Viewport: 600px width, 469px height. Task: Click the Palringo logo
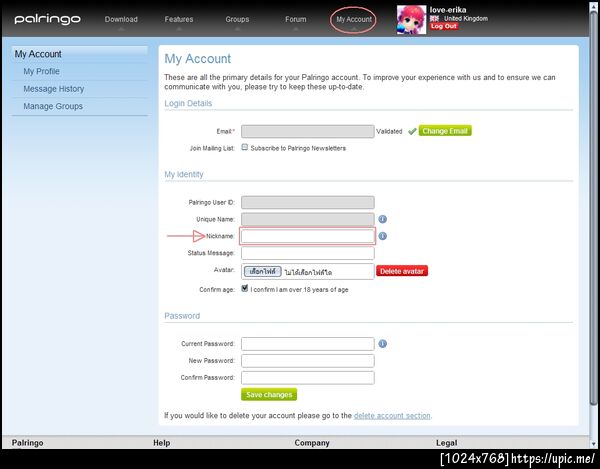pos(47,19)
